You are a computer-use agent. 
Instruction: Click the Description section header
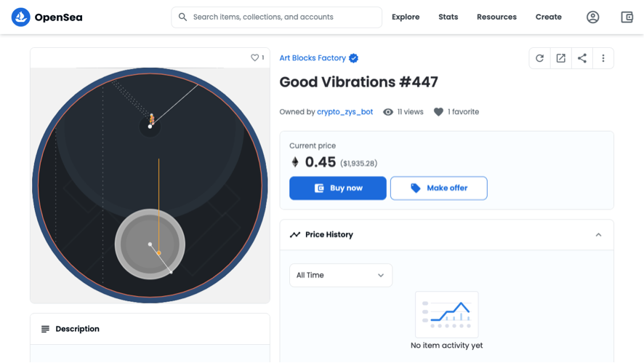tap(150, 329)
